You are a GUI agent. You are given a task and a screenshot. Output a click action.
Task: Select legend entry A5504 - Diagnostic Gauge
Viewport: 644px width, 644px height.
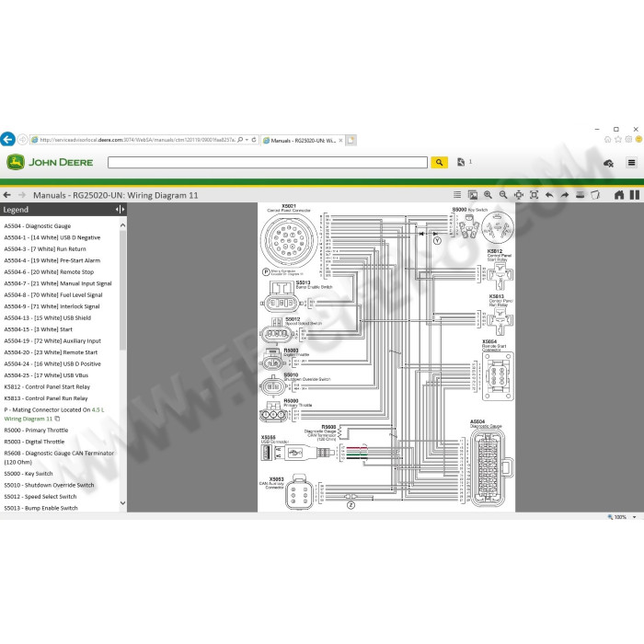[x=38, y=226]
